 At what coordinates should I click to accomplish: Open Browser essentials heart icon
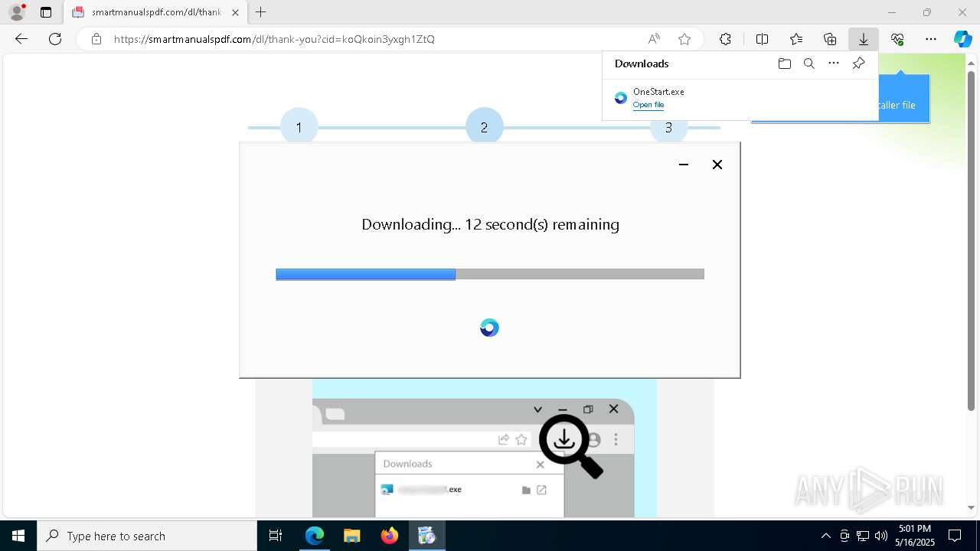pos(897,39)
